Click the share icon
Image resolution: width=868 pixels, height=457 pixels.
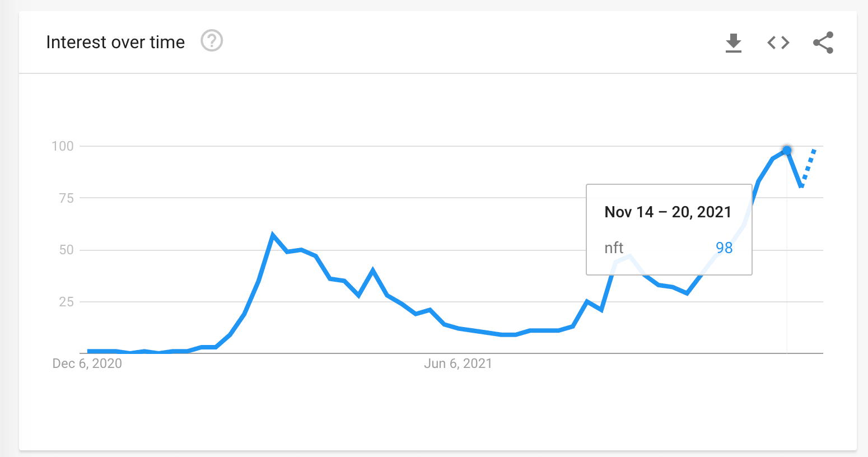pos(823,43)
